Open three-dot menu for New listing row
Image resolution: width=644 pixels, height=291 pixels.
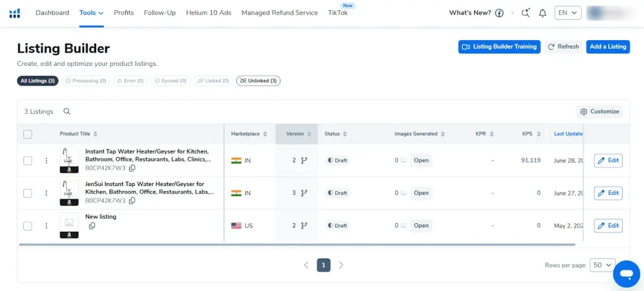click(x=47, y=226)
